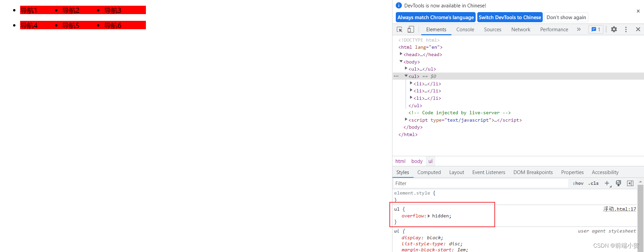
Task: Activate the inspect element picker icon
Action: (399, 30)
